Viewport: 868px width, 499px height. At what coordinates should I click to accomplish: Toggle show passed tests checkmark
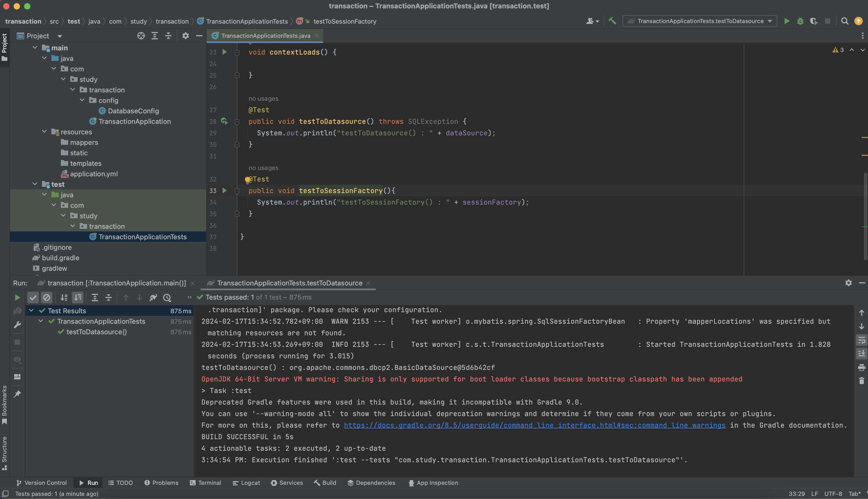pyautogui.click(x=33, y=298)
